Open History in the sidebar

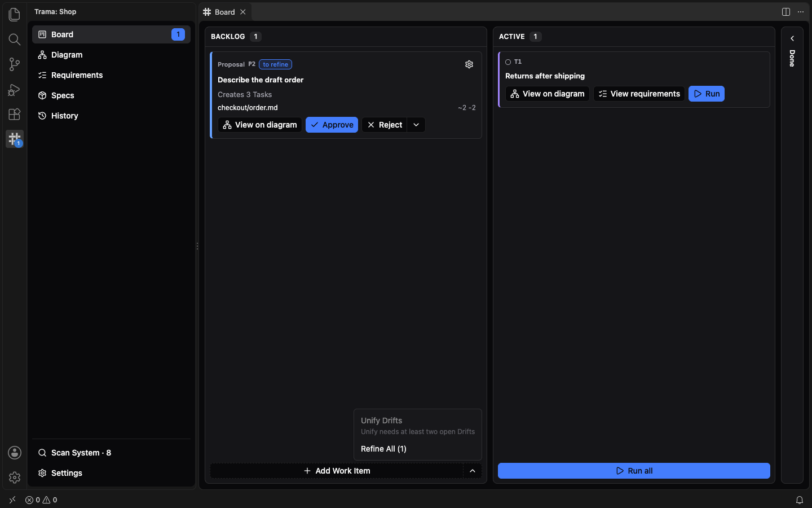click(112, 116)
